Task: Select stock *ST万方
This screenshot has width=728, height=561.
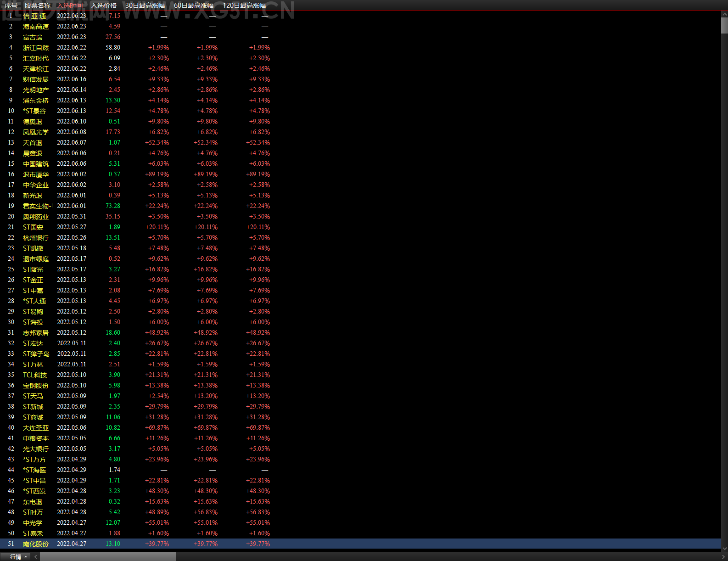Action: (x=34, y=460)
